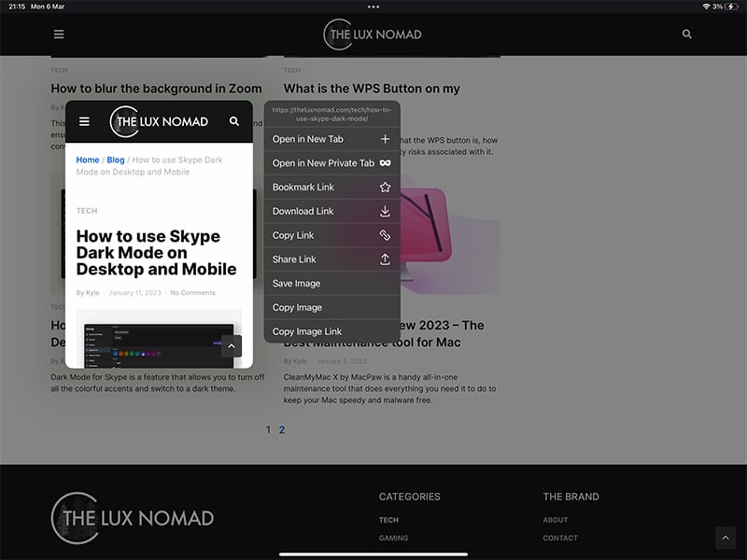Click TECH tag above WPS article

coord(292,70)
